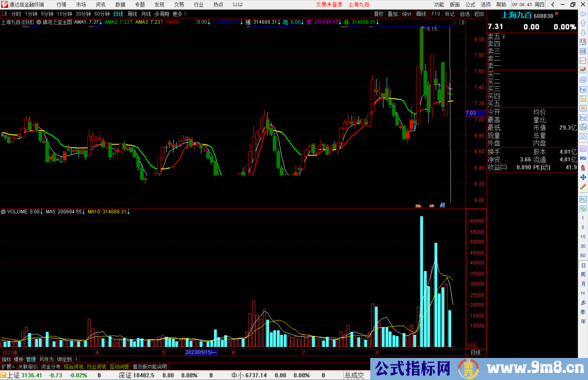Open the X10 volume scale selector
Screen dimensions: 588x380
click(471, 346)
